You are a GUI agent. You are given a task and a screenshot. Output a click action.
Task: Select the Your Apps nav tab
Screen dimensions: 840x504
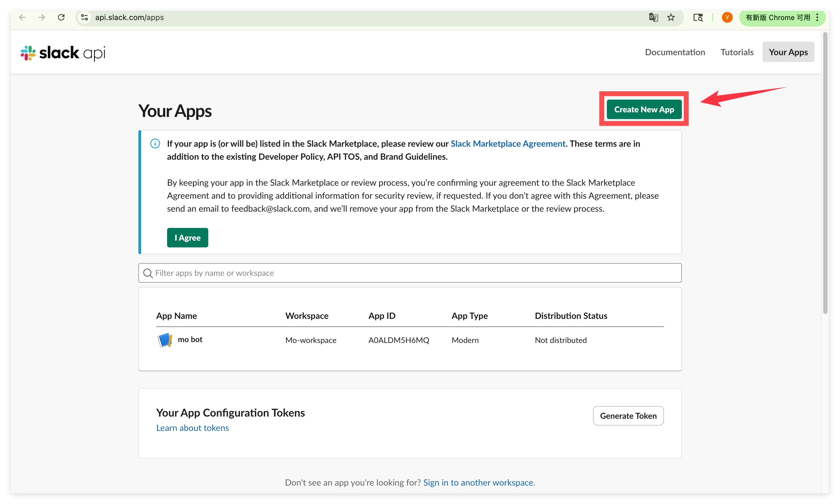[x=788, y=52]
